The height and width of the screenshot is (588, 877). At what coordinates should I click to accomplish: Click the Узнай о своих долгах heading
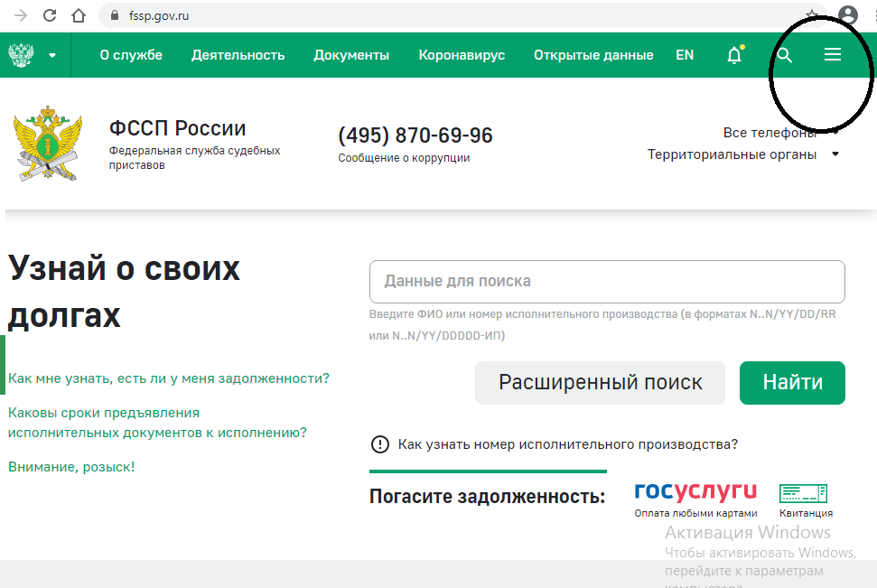[124, 291]
